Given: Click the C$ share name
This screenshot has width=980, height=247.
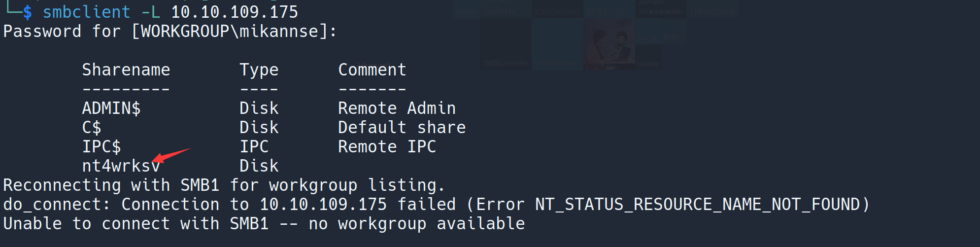Looking at the screenshot, I should click(92, 128).
